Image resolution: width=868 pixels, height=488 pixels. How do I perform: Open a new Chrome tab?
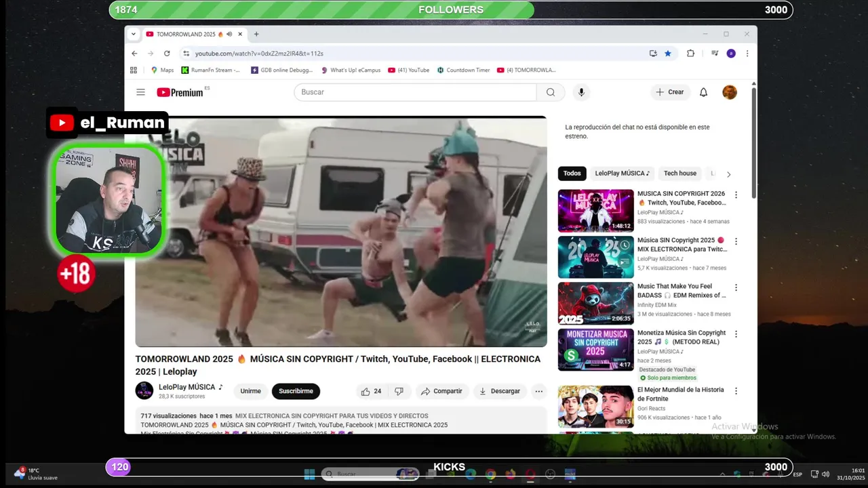(256, 34)
